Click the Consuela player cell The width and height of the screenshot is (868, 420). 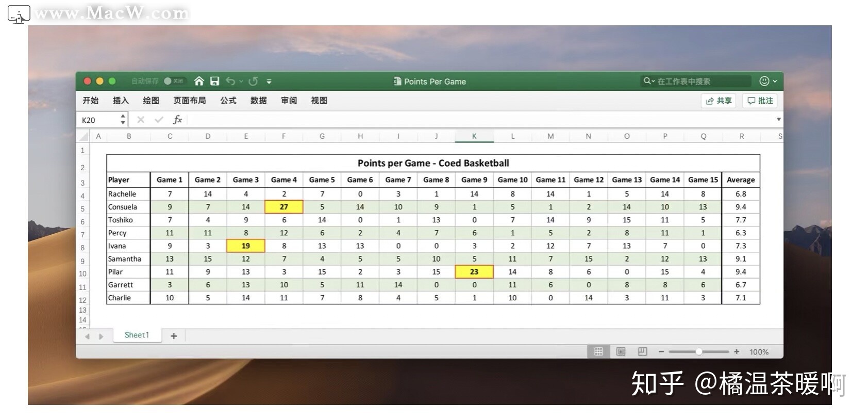click(128, 207)
